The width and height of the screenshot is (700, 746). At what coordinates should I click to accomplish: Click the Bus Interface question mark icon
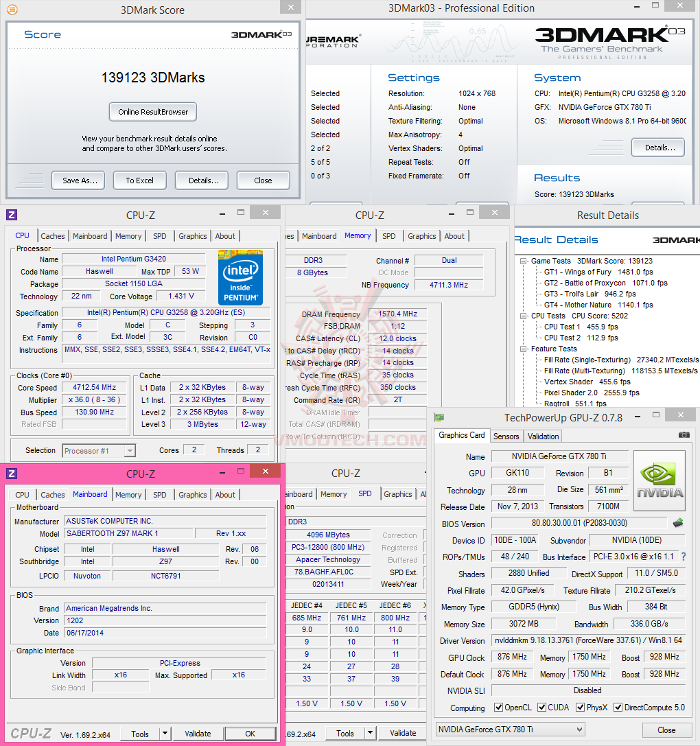684,556
